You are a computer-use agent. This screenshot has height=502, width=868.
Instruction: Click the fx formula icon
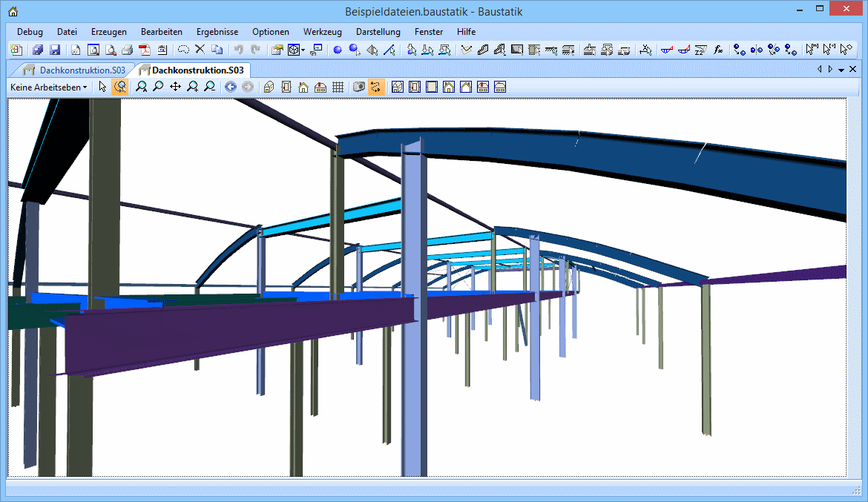[x=717, y=50]
